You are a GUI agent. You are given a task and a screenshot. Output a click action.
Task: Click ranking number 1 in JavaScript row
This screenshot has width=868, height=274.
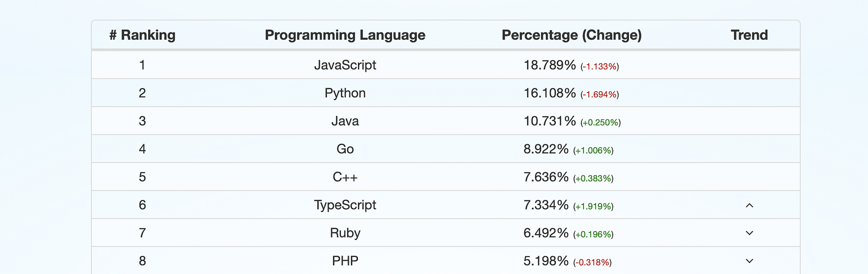[142, 65]
